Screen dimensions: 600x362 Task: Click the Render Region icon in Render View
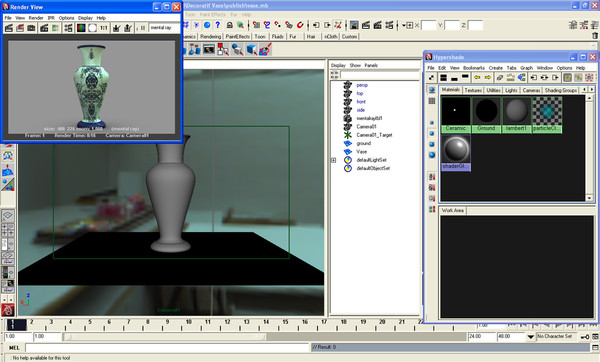[x=20, y=28]
